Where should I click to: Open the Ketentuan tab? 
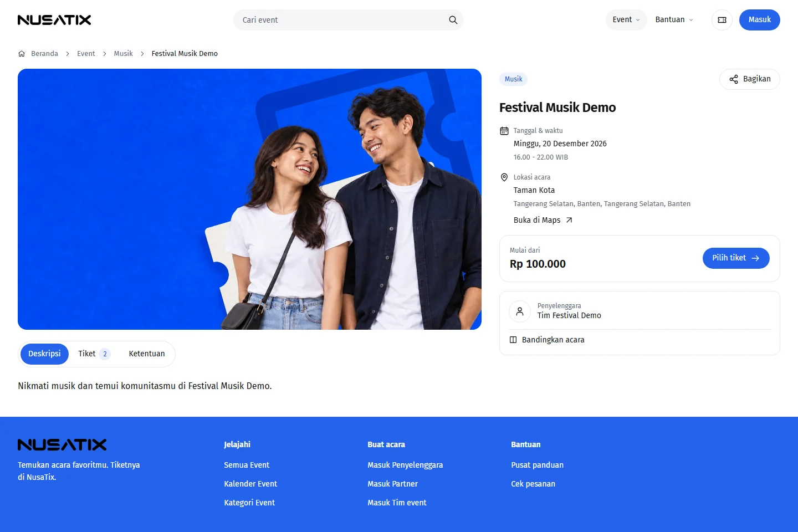tap(147, 354)
